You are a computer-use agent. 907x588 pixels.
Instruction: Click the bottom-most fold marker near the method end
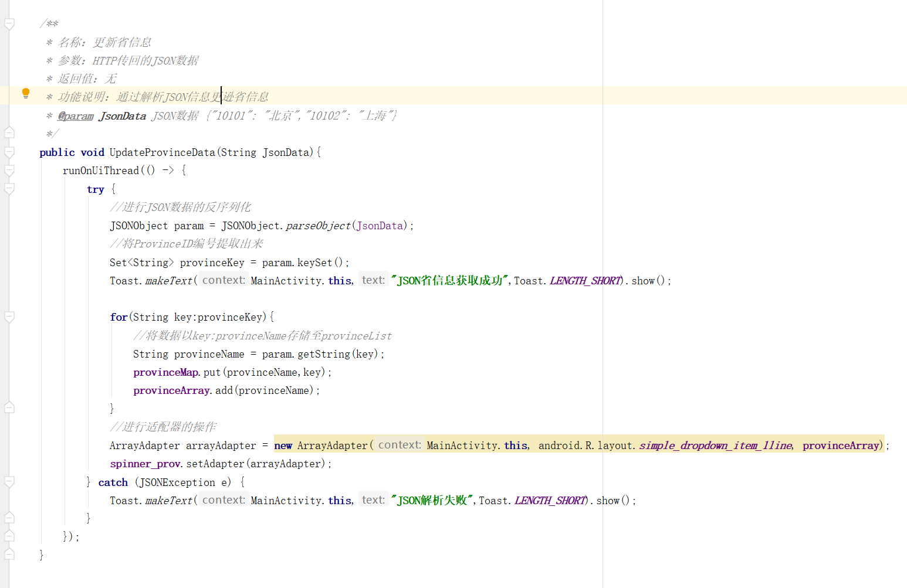point(9,554)
